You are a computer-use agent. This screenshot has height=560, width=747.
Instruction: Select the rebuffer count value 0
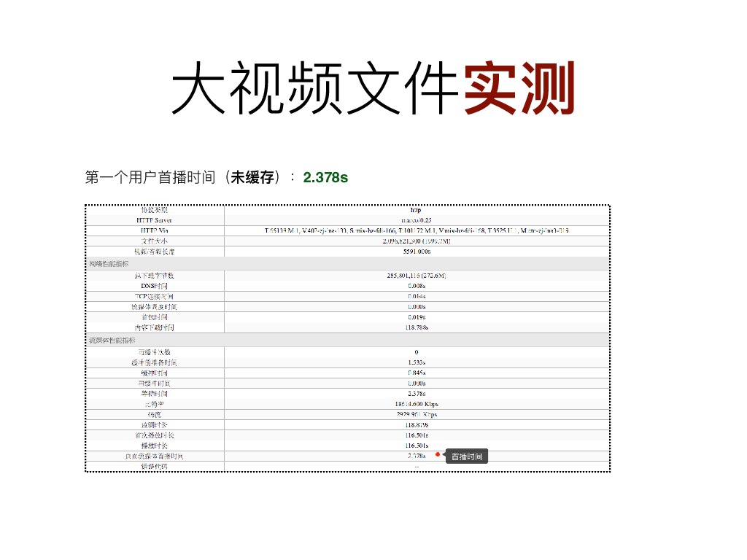[417, 352]
